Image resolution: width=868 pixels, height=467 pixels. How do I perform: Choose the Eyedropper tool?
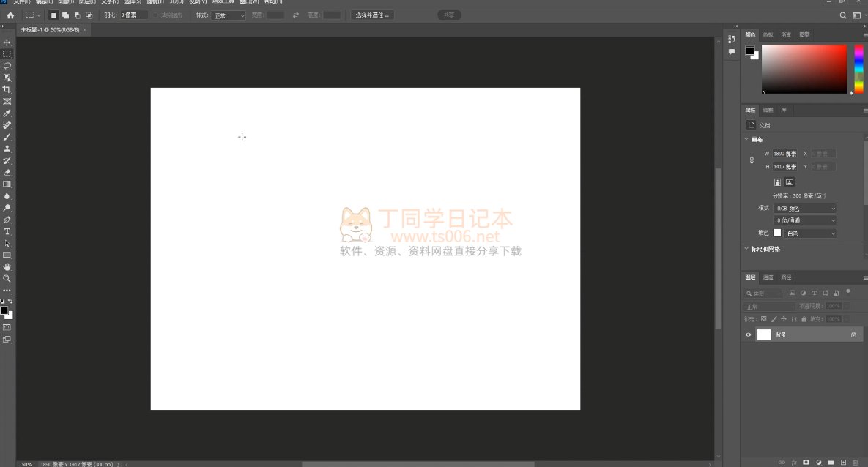point(7,113)
